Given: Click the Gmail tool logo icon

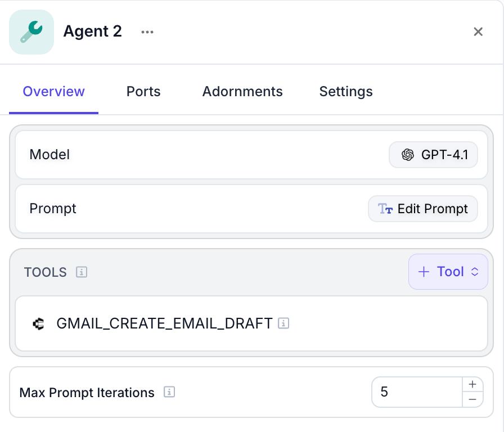Looking at the screenshot, I should pyautogui.click(x=38, y=323).
